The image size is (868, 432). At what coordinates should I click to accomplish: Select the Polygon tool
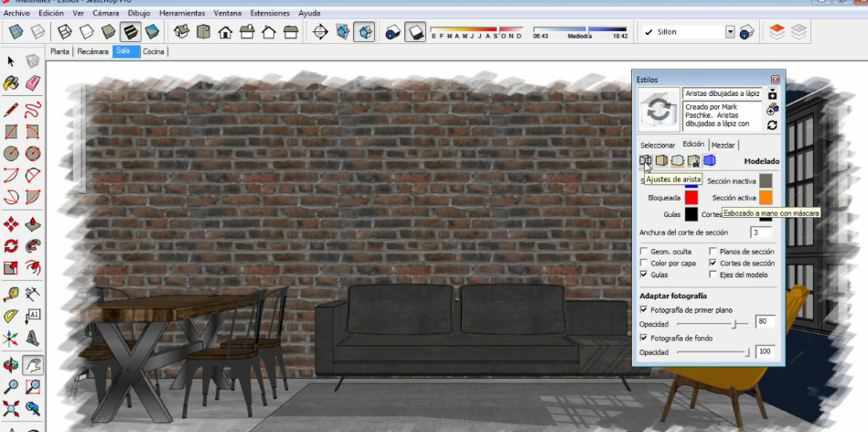(x=33, y=153)
